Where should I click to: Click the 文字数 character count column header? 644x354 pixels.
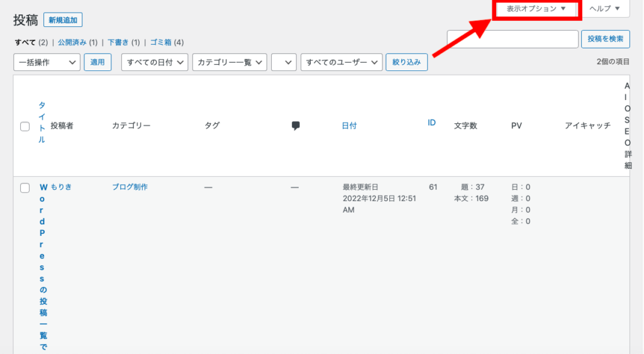point(465,126)
